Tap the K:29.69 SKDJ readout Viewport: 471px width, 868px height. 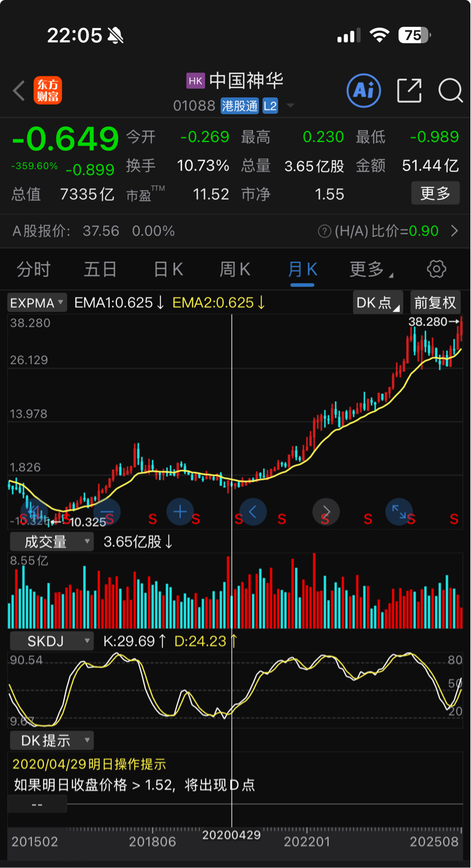[x=135, y=642]
